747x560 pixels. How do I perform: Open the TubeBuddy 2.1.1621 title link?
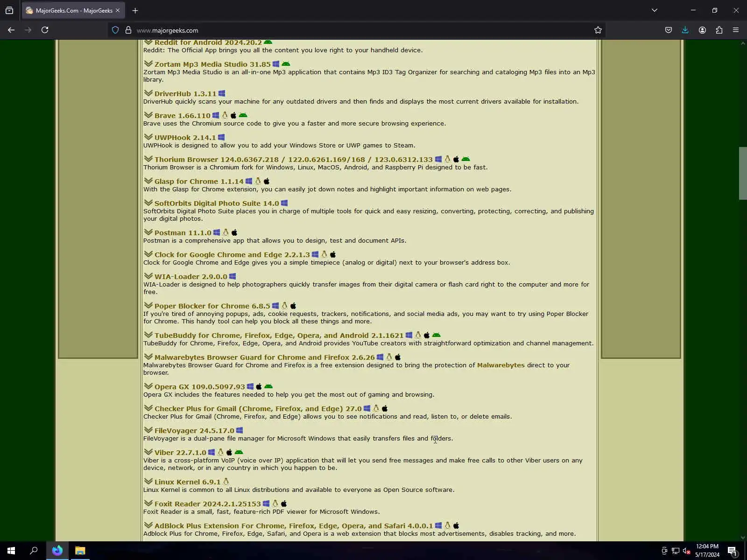[279, 336]
